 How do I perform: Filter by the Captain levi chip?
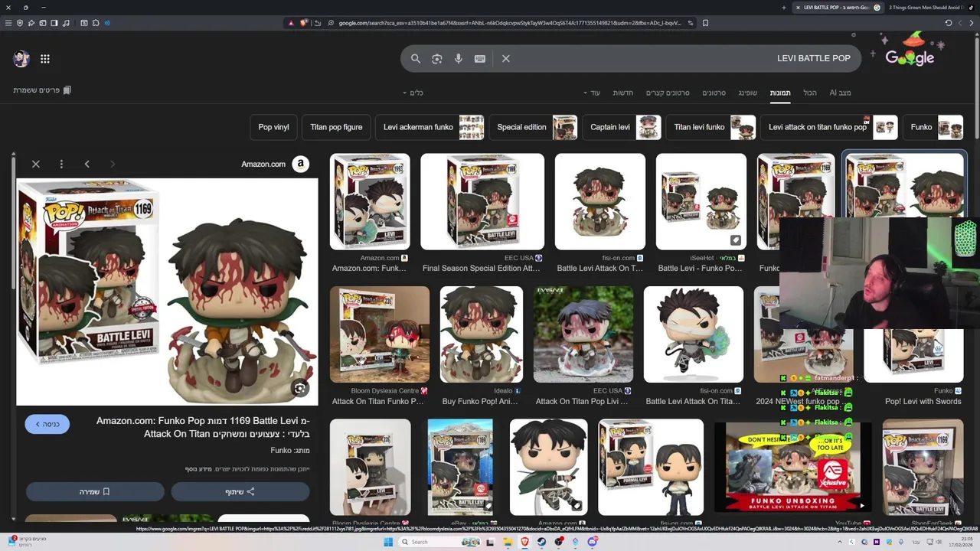[622, 127]
